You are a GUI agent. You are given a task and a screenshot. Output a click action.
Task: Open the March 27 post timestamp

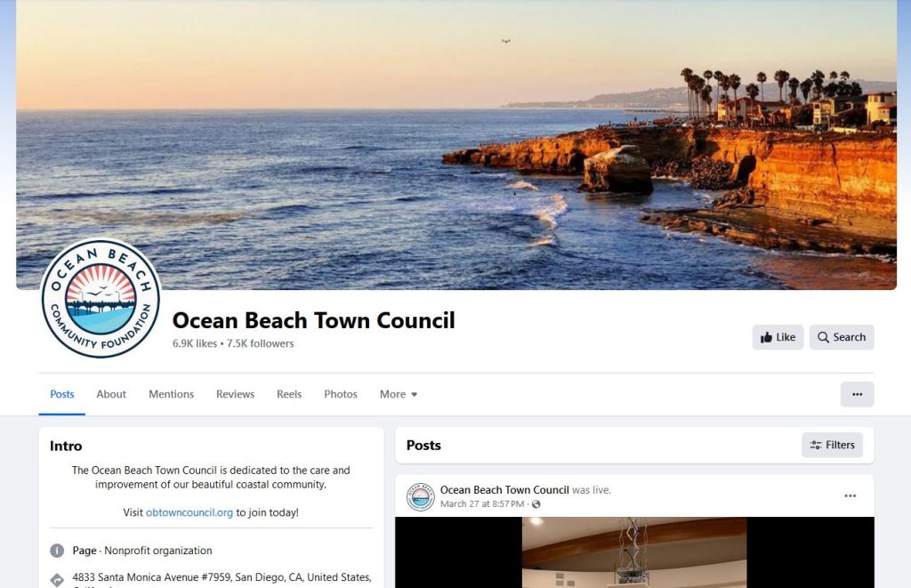click(482, 503)
